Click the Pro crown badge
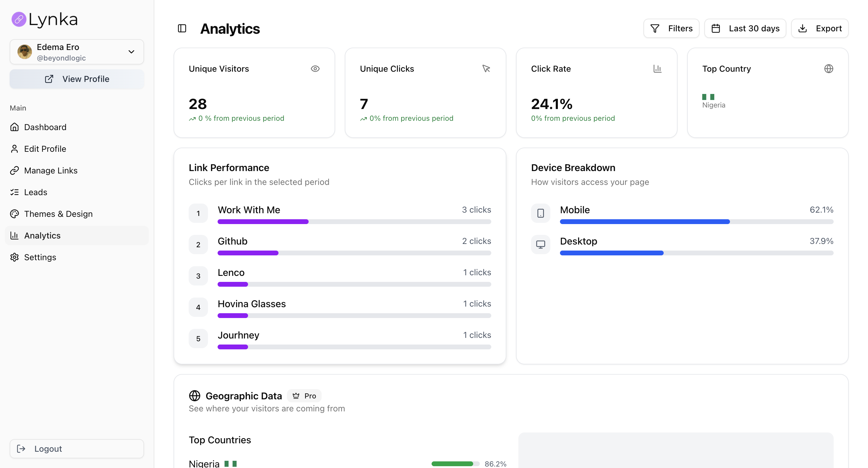Viewport: 868px width, 468px height. 304,396
